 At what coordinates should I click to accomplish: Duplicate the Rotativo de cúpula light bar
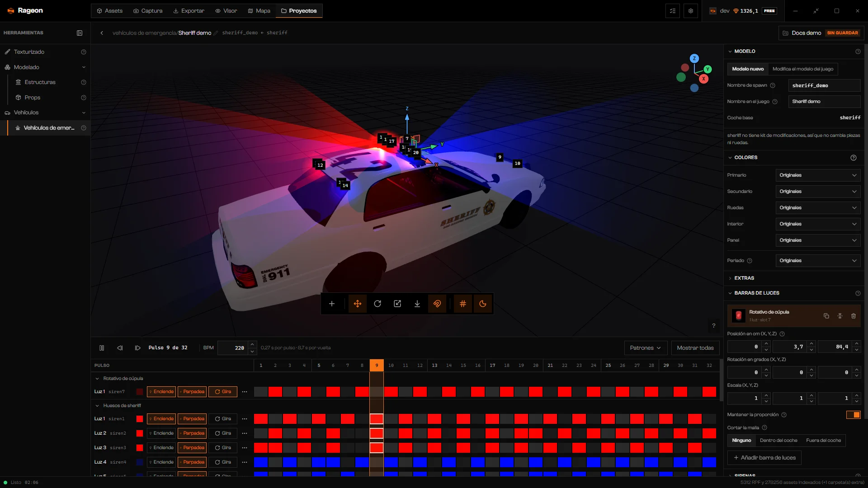[826, 316]
